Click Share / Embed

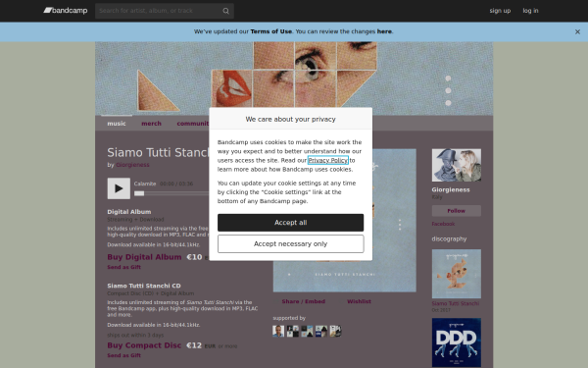point(304,301)
